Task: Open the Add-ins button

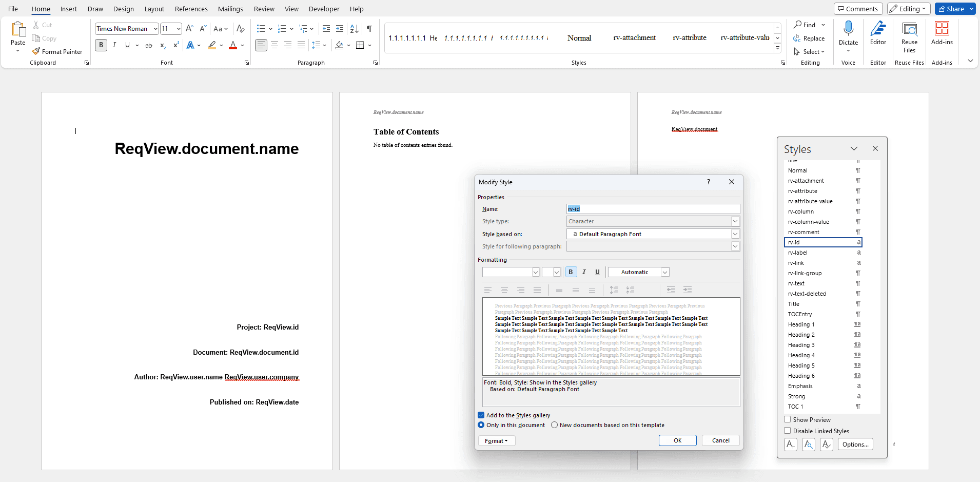Action: [942, 33]
